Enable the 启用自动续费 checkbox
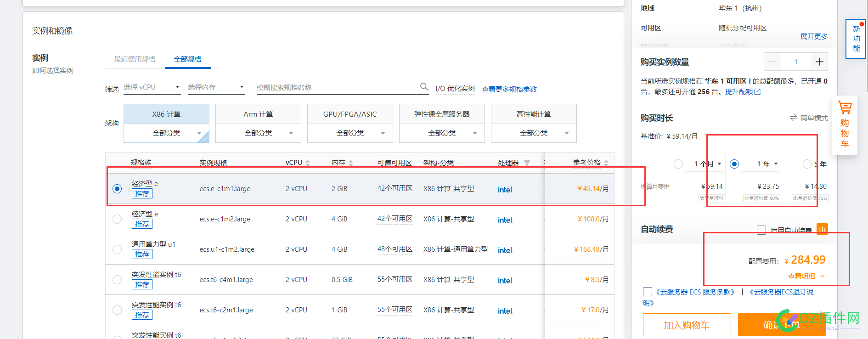 point(761,230)
